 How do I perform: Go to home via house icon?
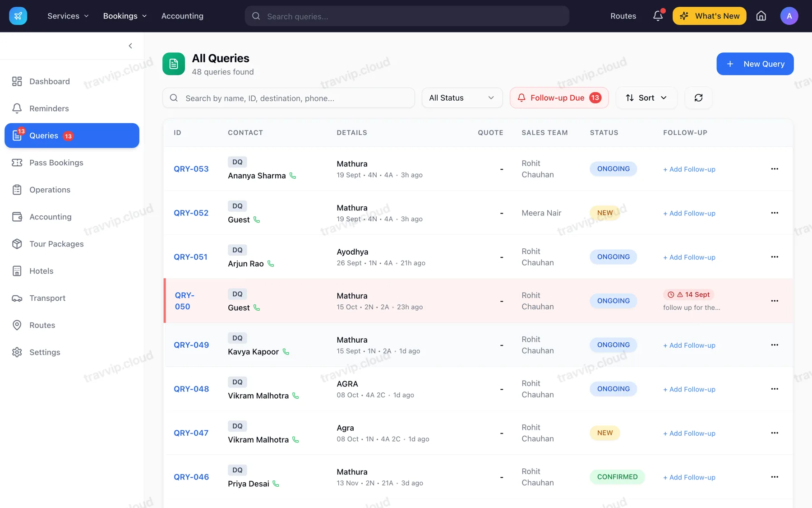click(x=761, y=16)
